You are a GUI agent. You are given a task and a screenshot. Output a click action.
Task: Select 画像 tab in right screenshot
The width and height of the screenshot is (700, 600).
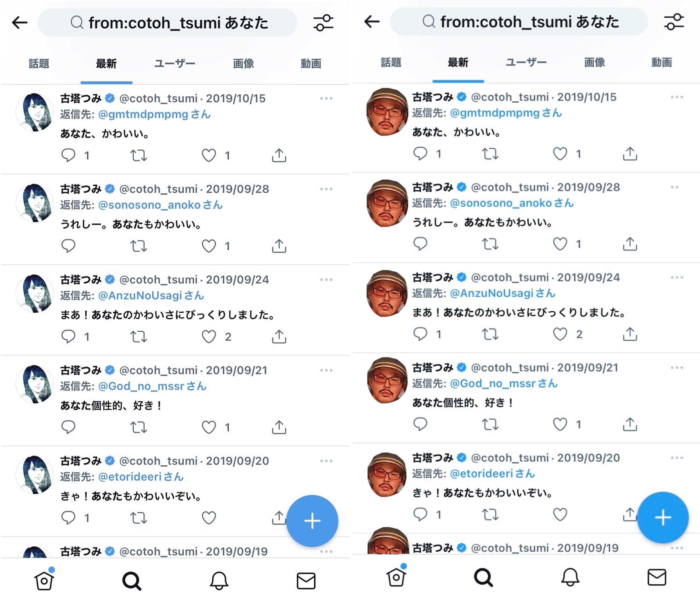click(594, 62)
